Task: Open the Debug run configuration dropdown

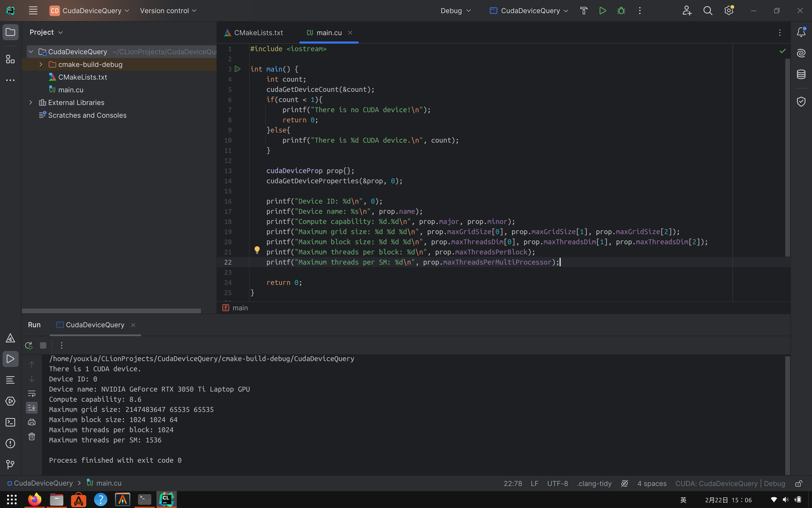Action: [x=456, y=10]
